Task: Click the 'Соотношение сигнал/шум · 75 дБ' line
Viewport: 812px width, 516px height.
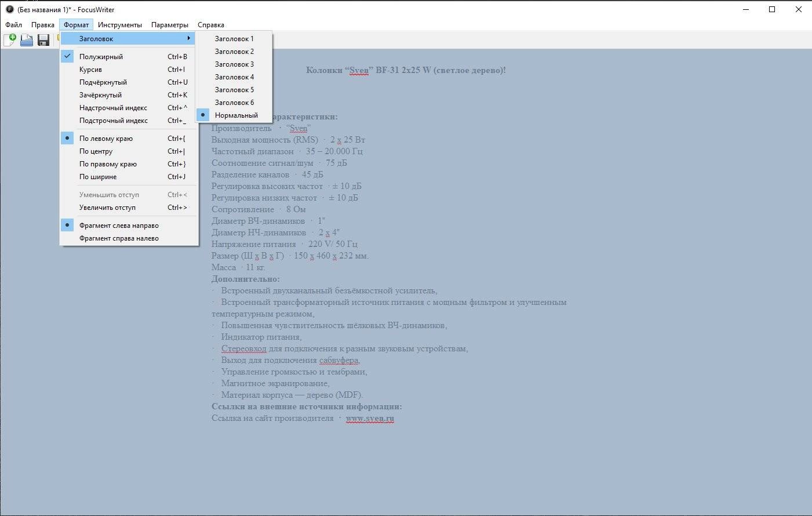Action: click(x=279, y=163)
